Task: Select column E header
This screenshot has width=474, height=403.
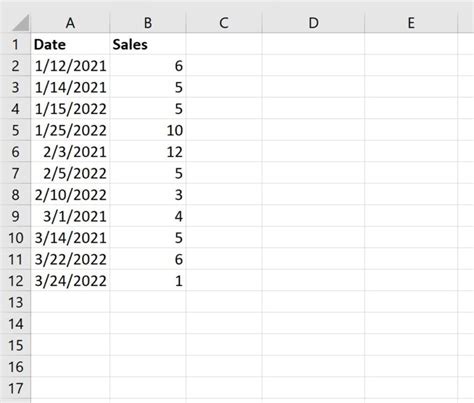Action: point(411,23)
